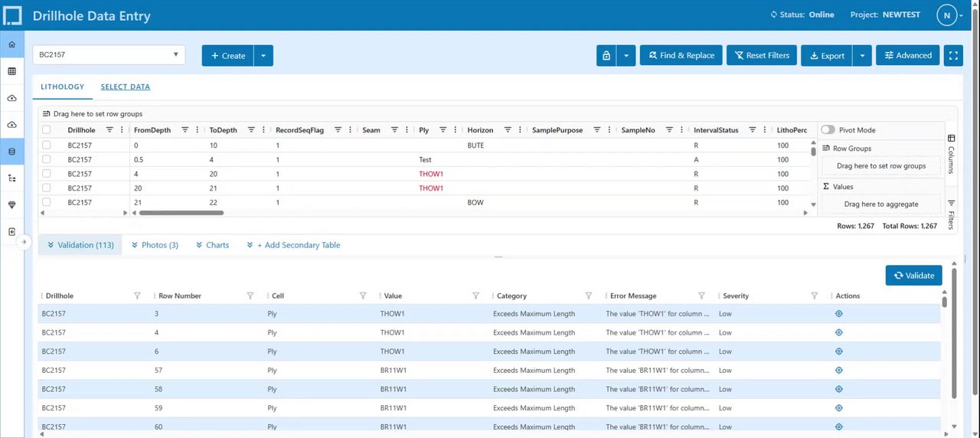The image size is (980, 438).
Task: Check the row with FromDepth 0.5
Action: tap(47, 159)
